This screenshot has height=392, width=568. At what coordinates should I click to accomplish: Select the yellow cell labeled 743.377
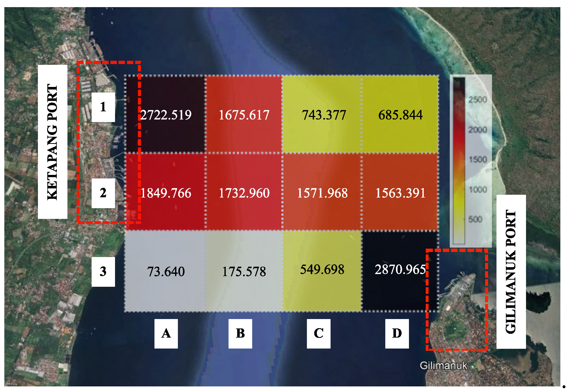[x=323, y=114]
